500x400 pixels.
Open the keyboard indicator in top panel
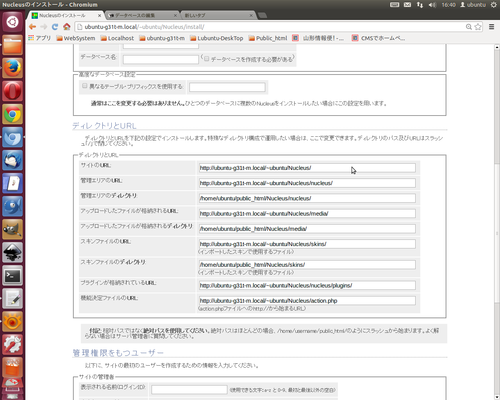[x=395, y=5]
